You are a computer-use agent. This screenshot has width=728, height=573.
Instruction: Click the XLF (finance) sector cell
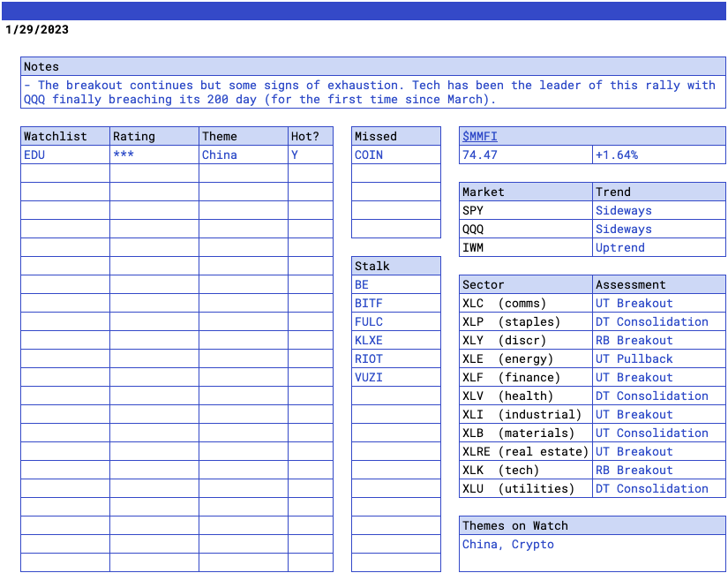pos(526,377)
